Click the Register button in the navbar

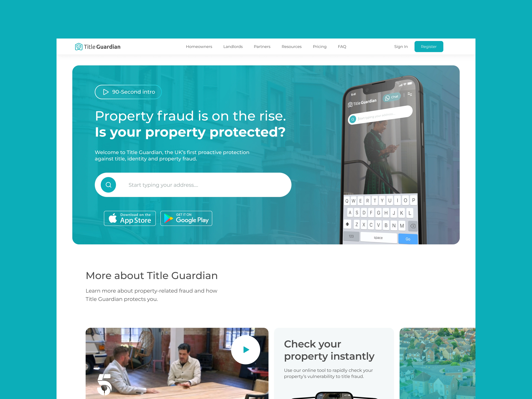click(428, 47)
